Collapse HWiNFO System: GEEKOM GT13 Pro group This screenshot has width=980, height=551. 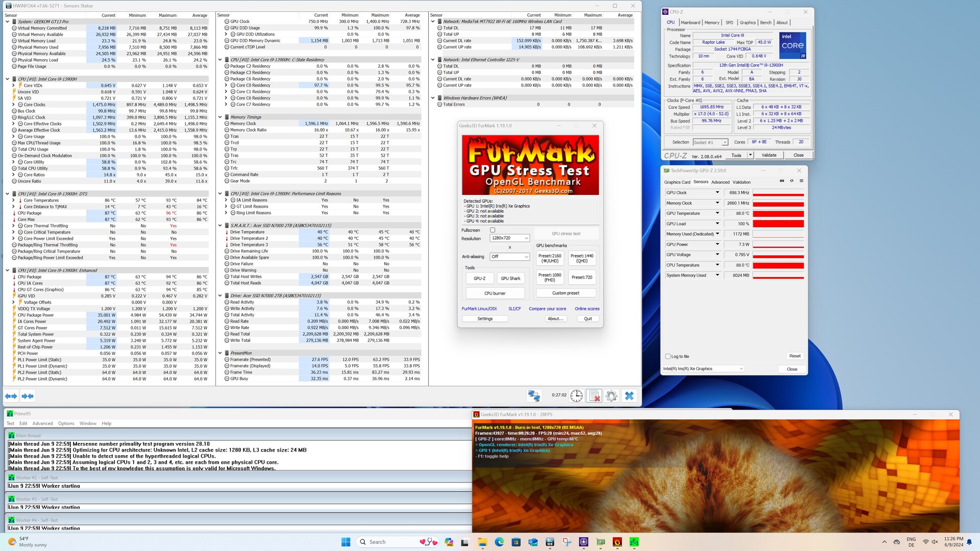(7, 21)
